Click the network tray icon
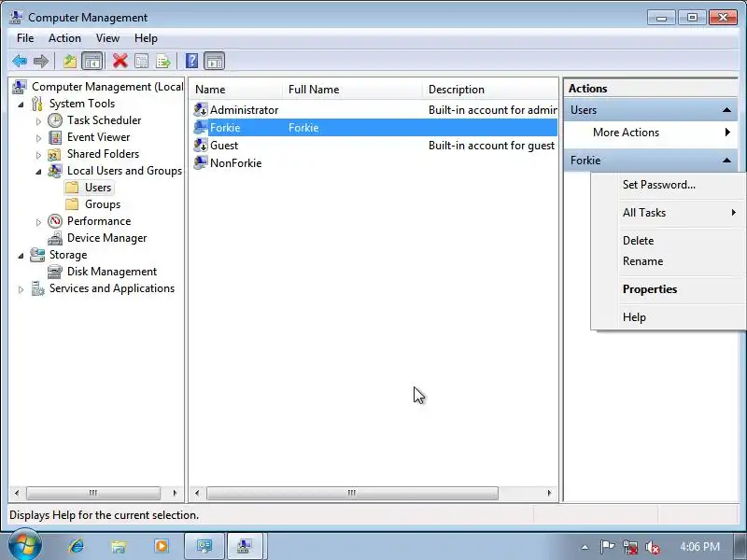747x560 pixels. tap(629, 547)
